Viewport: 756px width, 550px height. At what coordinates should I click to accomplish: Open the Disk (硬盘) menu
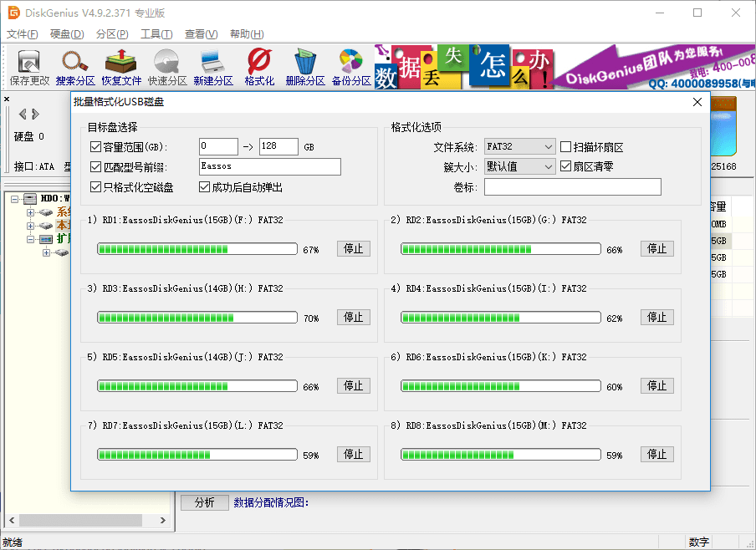pos(67,34)
